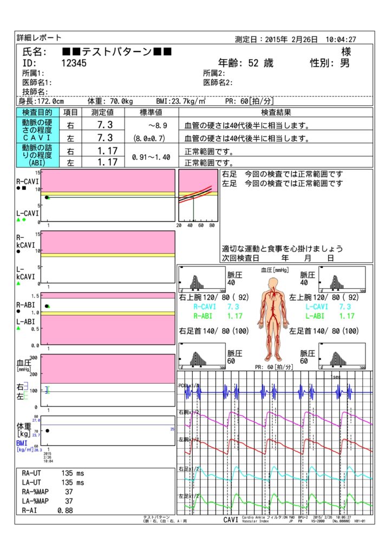Click the yellow band in the R-kCAVI chart

[x=108, y=255]
